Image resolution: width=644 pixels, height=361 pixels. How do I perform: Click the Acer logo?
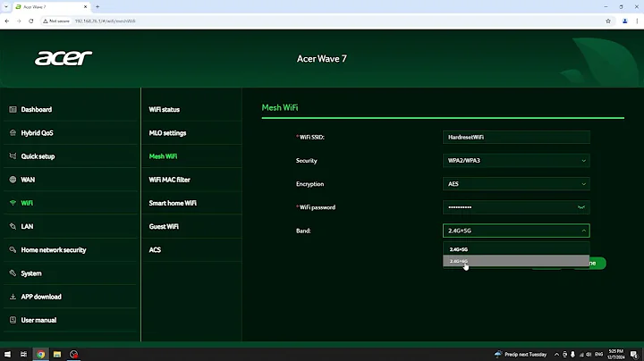[64, 58]
